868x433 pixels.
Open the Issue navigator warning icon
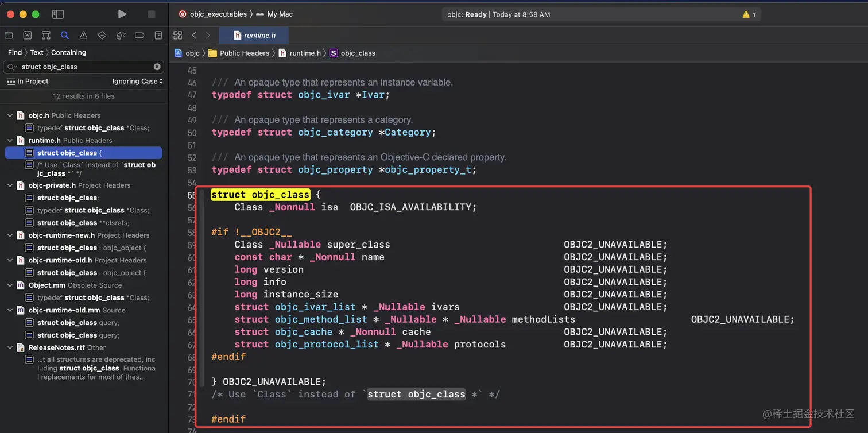click(83, 36)
